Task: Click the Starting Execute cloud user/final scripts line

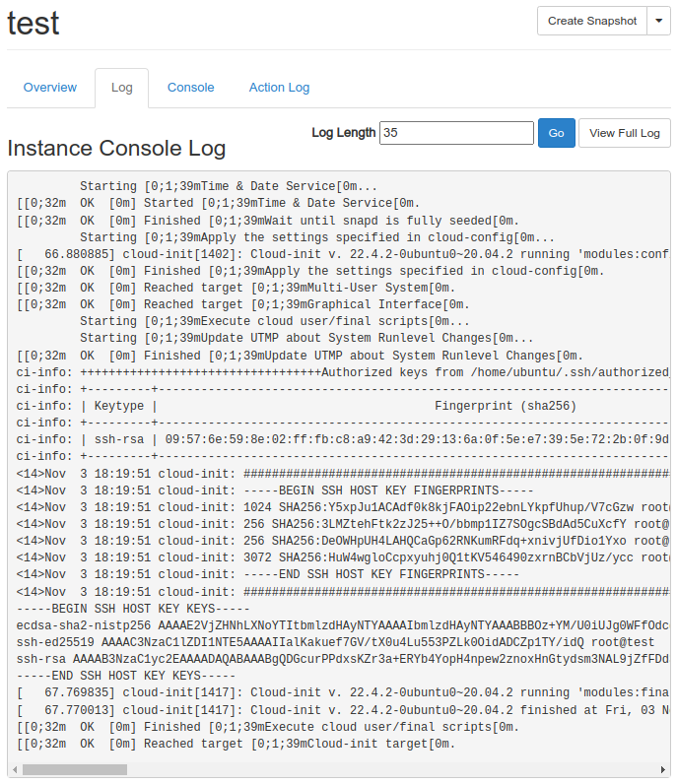Action: tap(275, 321)
